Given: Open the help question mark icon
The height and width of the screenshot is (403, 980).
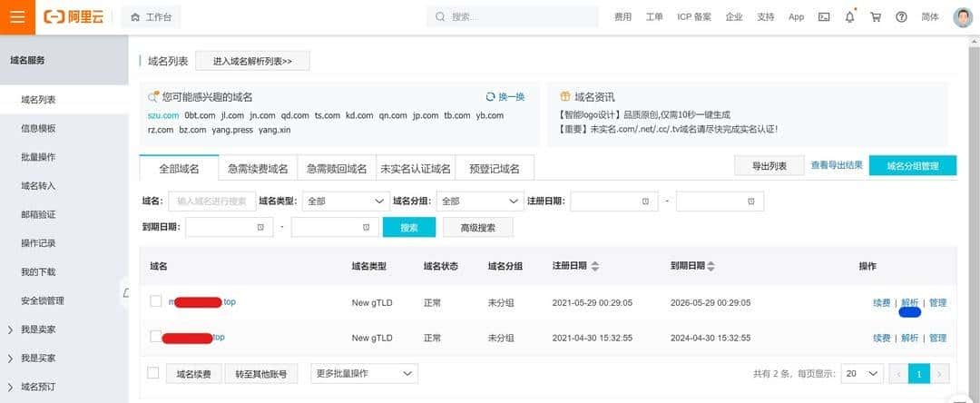Looking at the screenshot, I should [x=901, y=17].
